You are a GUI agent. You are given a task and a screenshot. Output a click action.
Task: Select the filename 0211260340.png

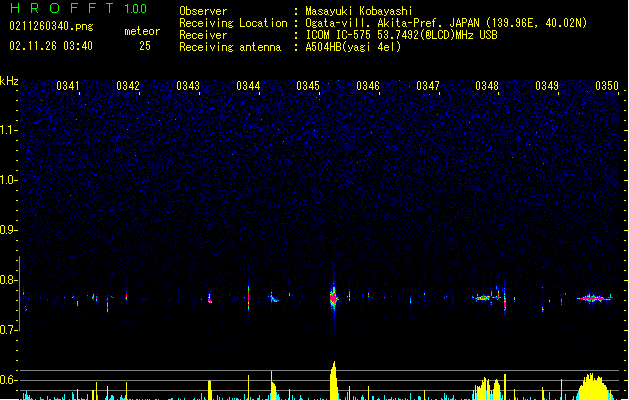point(51,26)
